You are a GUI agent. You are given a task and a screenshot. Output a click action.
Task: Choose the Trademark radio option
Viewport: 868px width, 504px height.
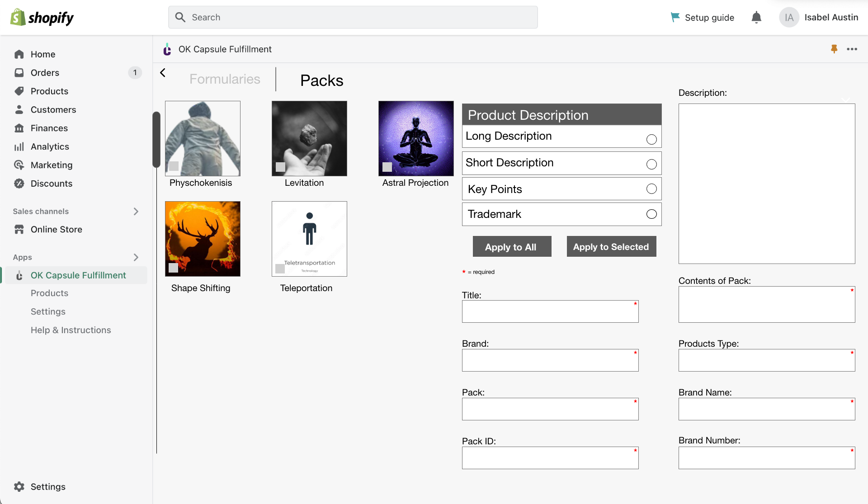tap(651, 214)
